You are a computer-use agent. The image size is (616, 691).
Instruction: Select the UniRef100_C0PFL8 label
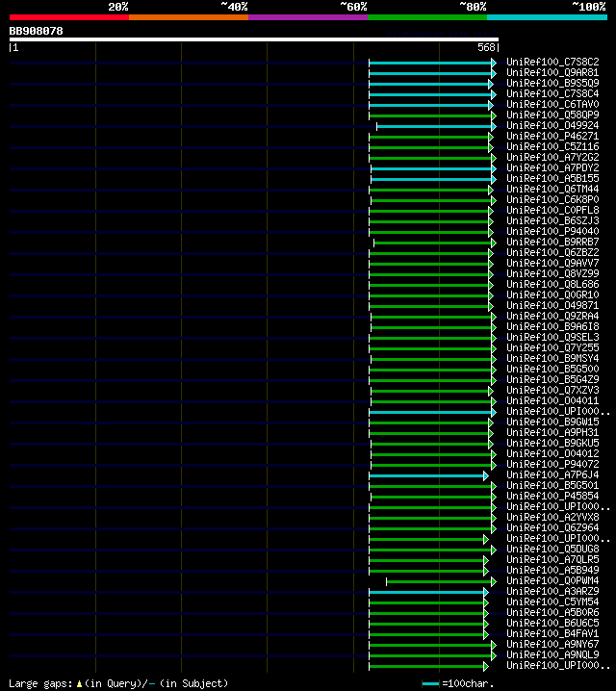pos(552,210)
